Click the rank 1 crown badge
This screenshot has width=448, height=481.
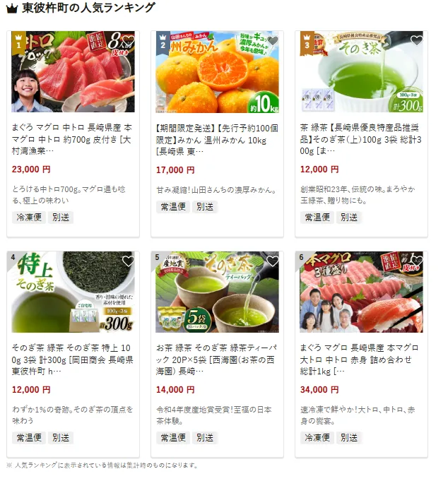coord(18,42)
